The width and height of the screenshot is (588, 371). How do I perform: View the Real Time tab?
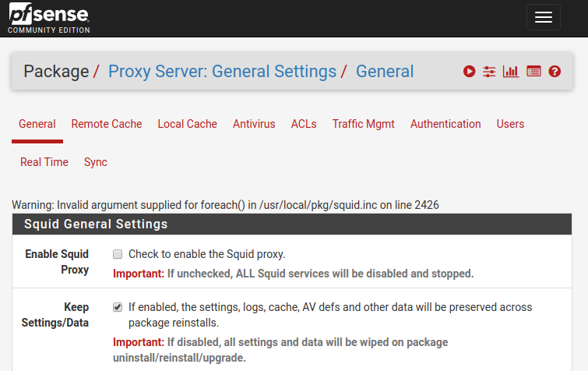point(44,162)
